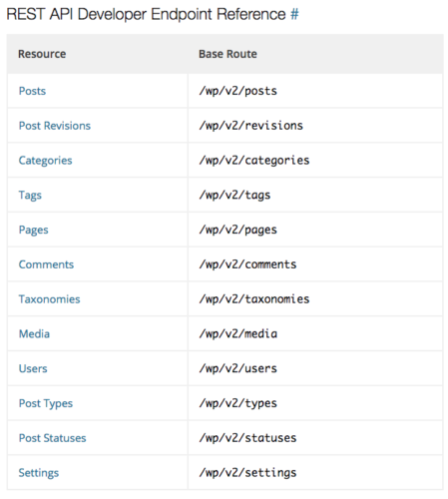Select the /wp/v2/revisions route text
The image size is (448, 499).
click(251, 126)
